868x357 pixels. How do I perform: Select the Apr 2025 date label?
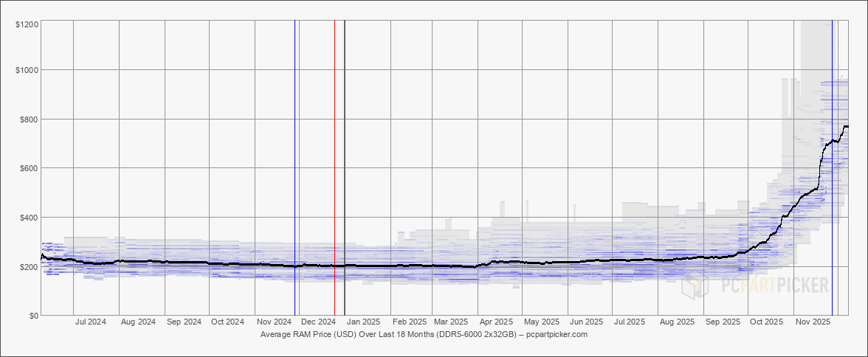[x=496, y=322]
